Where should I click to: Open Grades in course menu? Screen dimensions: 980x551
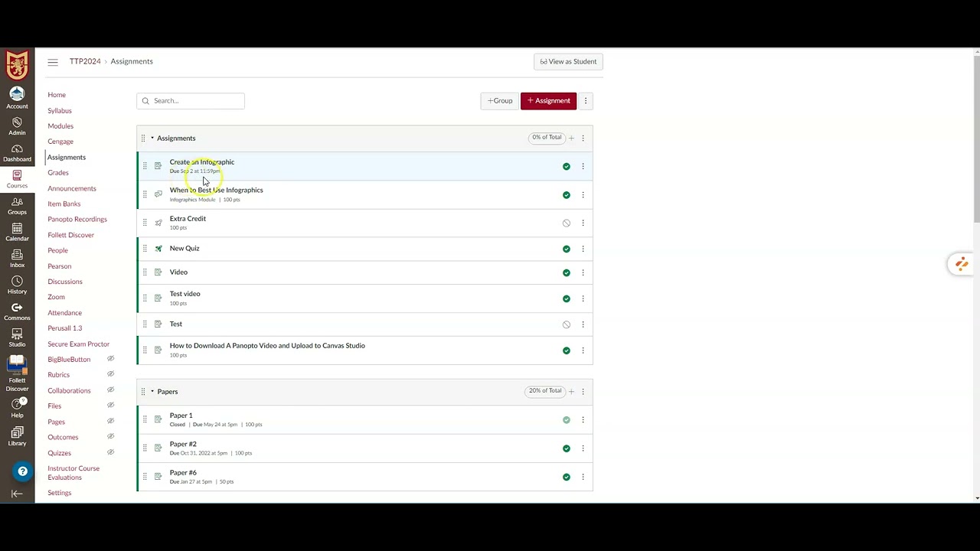pos(58,173)
